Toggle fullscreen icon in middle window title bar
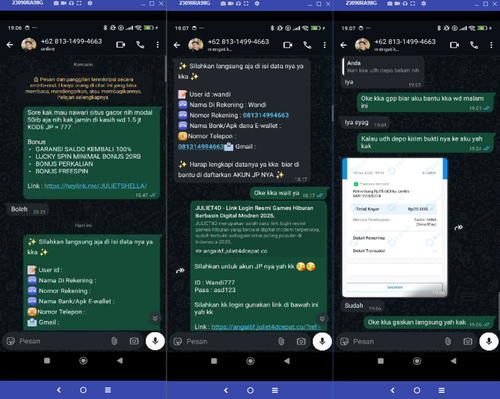 tap(246, 3)
